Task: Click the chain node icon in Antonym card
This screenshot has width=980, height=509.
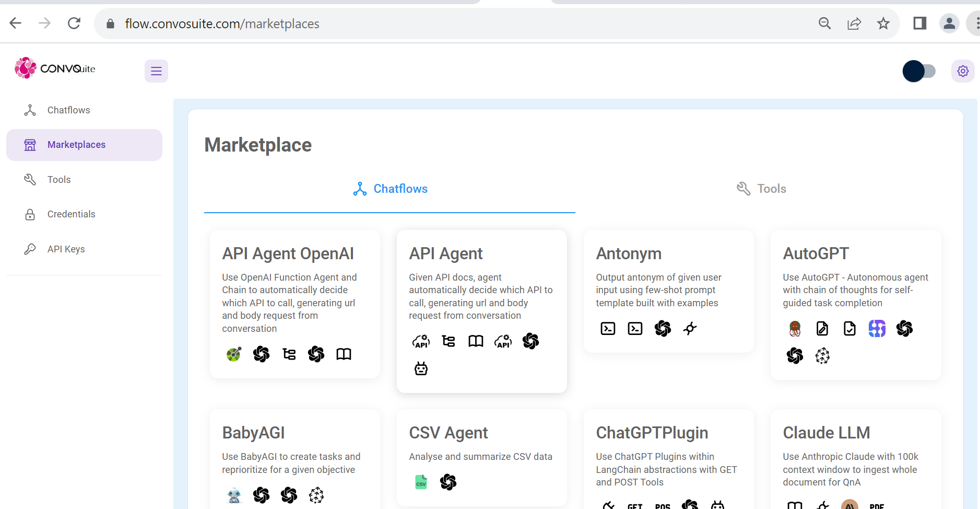Action: (690, 328)
